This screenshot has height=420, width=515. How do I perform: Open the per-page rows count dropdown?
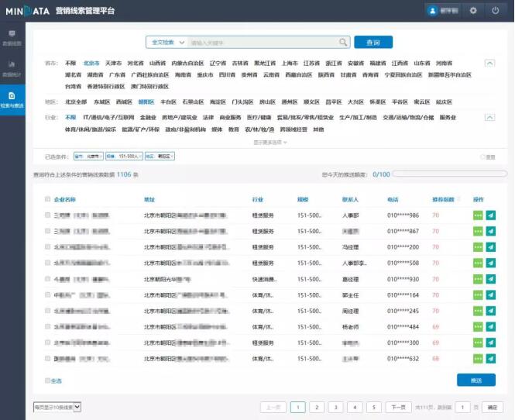57,406
